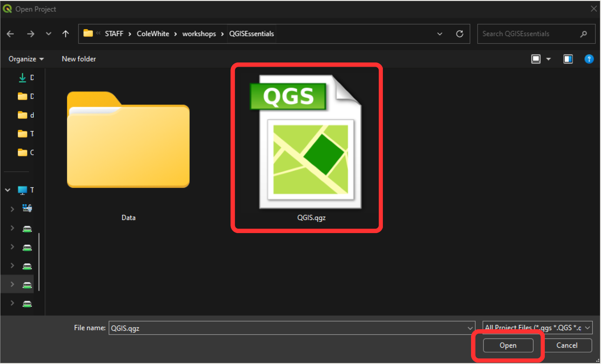Click the breadcrumb folder icon
This screenshot has width=601, height=364.
pos(88,33)
